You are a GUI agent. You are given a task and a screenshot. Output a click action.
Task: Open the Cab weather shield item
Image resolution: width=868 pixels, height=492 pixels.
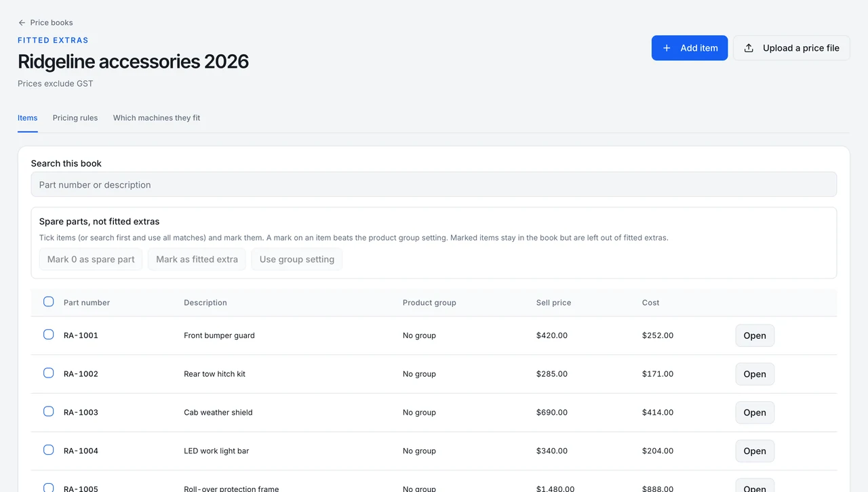coord(755,413)
